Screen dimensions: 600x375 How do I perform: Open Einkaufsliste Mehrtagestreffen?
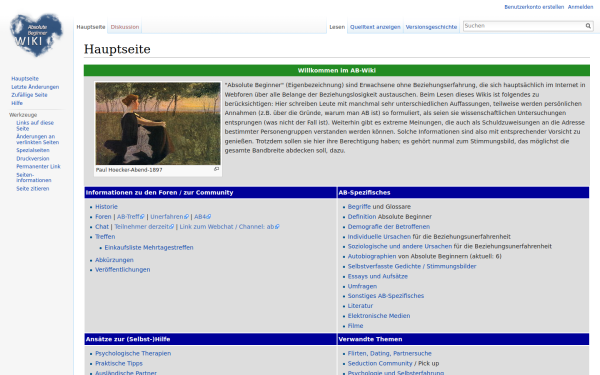(149, 248)
